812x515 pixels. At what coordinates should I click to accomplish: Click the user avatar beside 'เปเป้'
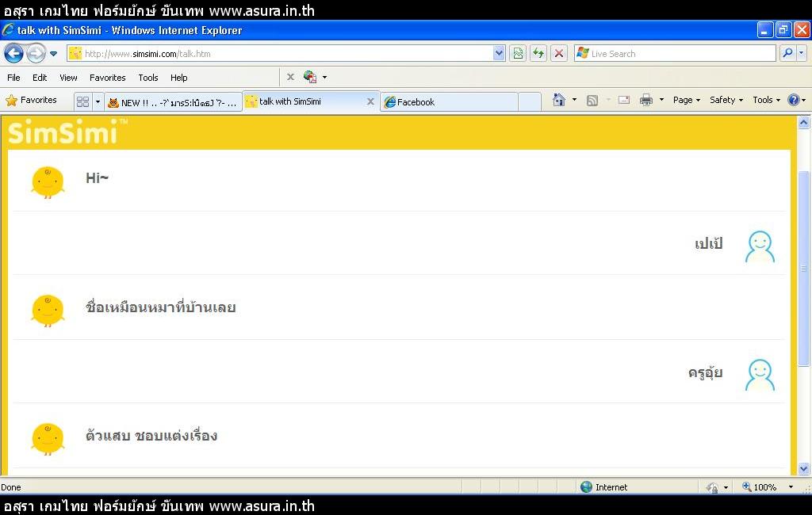coord(760,246)
